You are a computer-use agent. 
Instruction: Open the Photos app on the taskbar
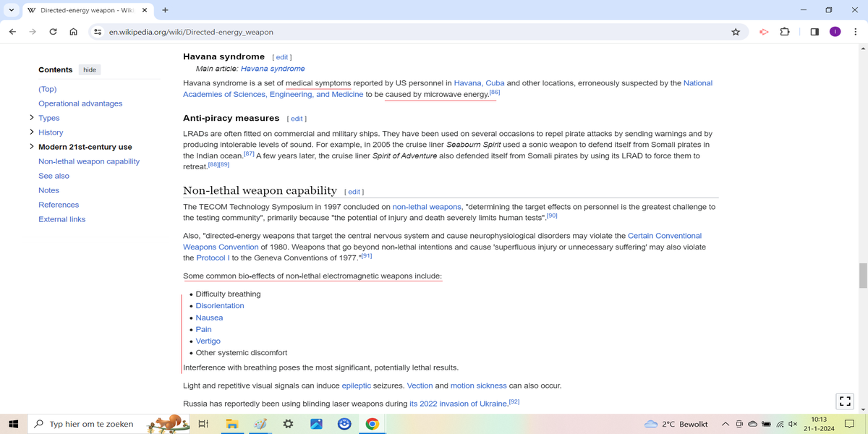pyautogui.click(x=316, y=424)
